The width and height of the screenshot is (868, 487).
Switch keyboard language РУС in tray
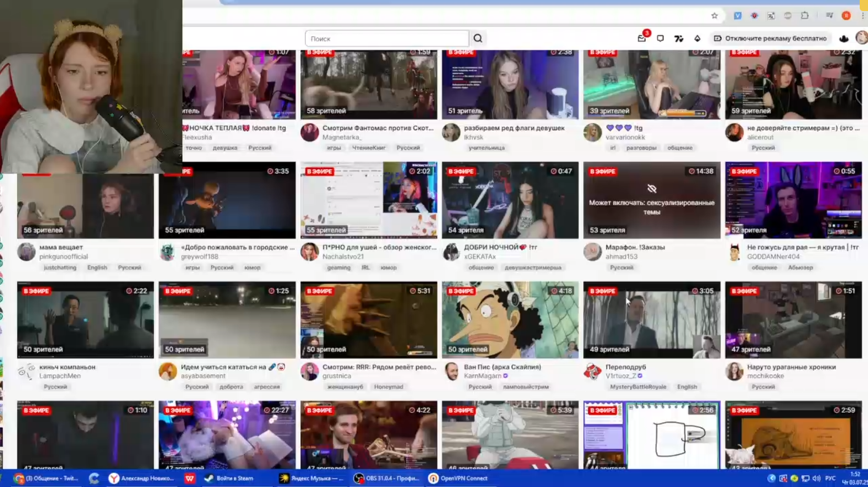coord(830,478)
